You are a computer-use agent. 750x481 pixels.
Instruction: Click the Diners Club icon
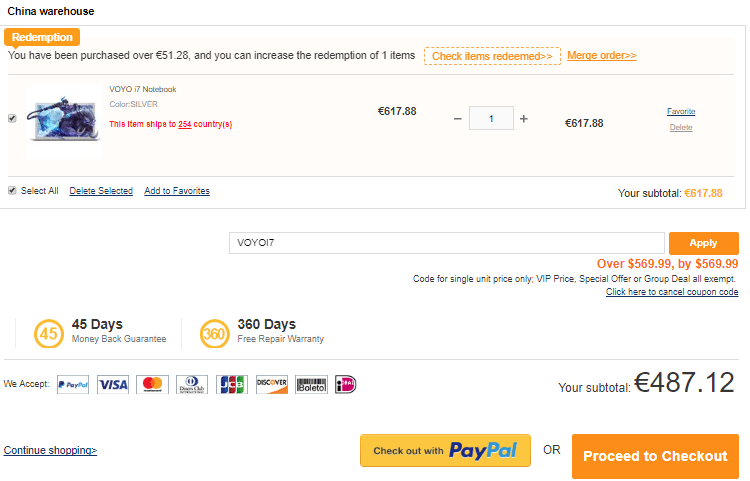point(192,384)
